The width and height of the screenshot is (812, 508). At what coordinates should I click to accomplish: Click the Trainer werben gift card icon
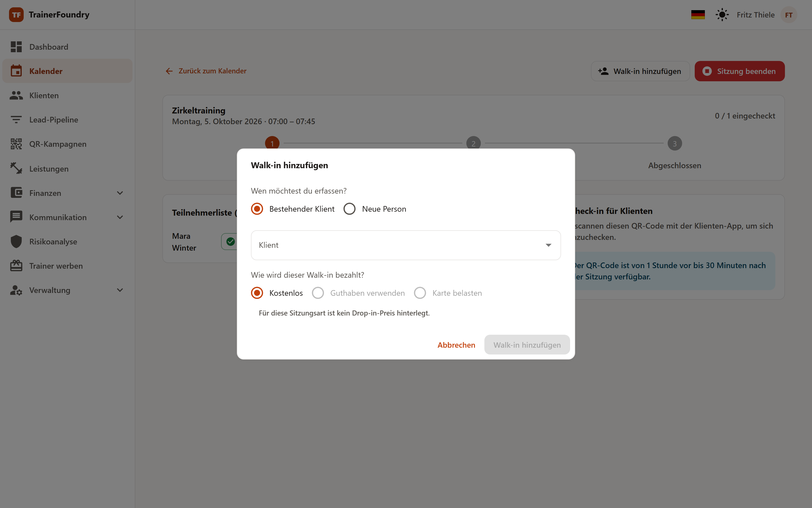click(x=16, y=266)
